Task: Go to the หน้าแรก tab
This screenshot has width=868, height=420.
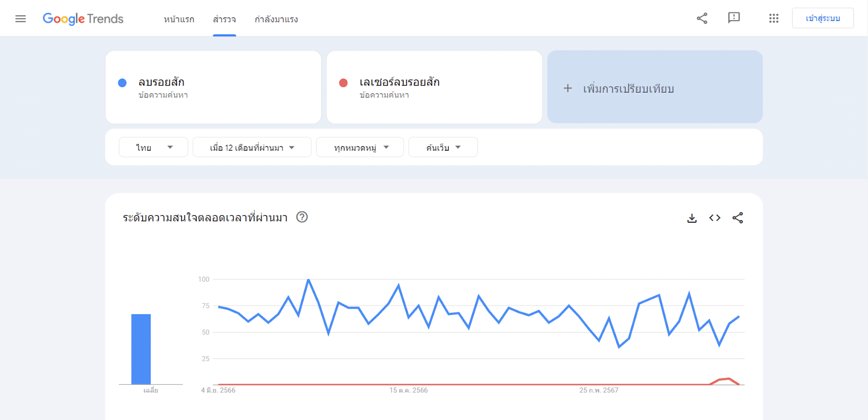Action: 179,20
